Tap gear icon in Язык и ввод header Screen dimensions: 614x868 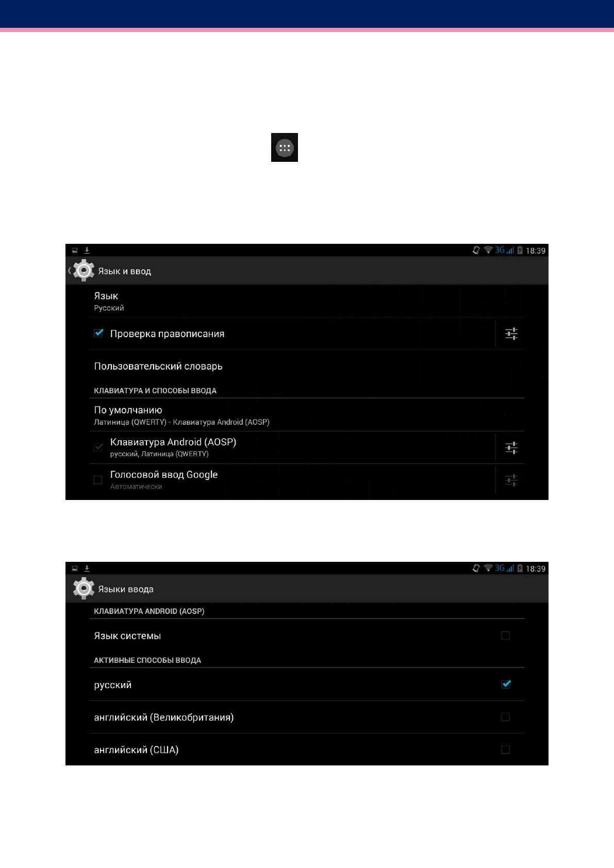pyautogui.click(x=84, y=271)
